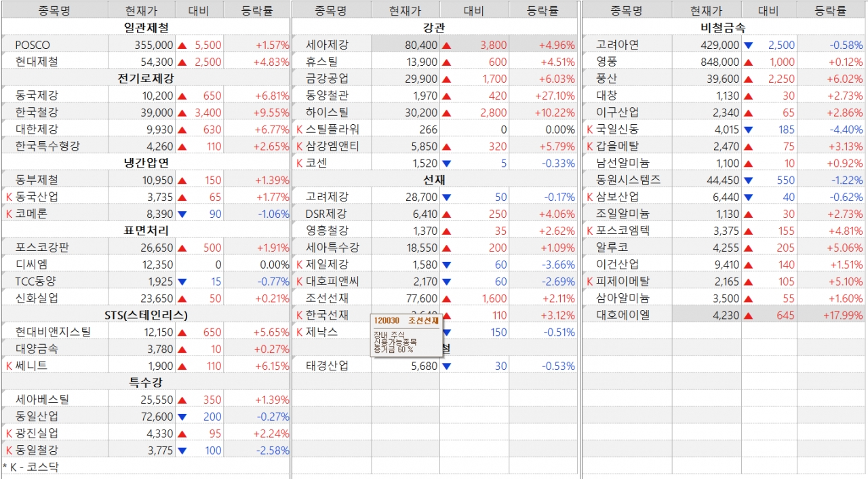Screen dimensions: 868x479
Task: Click 하이스틸 change rate +10.22%
Action: point(554,113)
